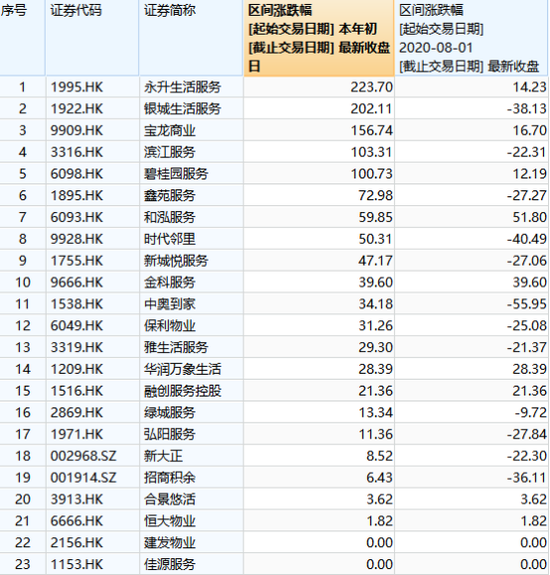Screen dimensions: 550x575
Task: Click the value 156.74
Action: (371, 131)
